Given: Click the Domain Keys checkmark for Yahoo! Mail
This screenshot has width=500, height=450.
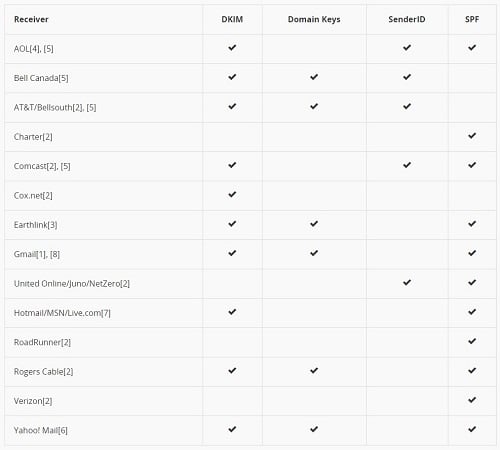Looking at the screenshot, I should coord(314,429).
